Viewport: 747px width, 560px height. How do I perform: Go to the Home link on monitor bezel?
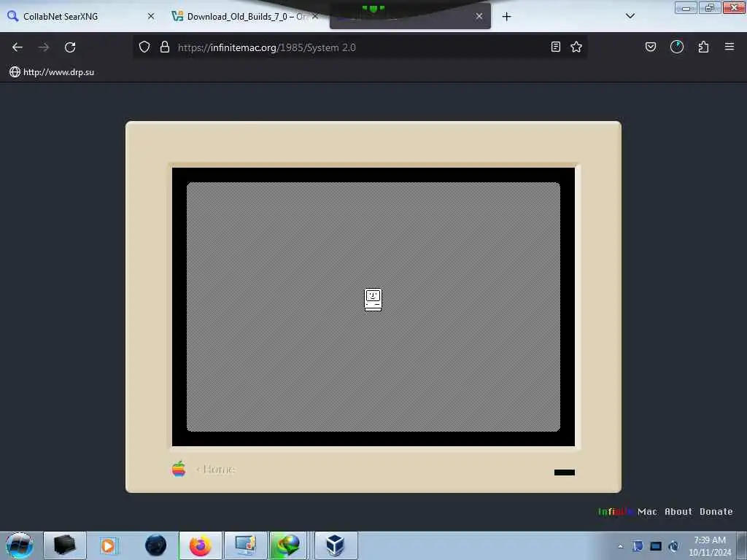coord(216,469)
